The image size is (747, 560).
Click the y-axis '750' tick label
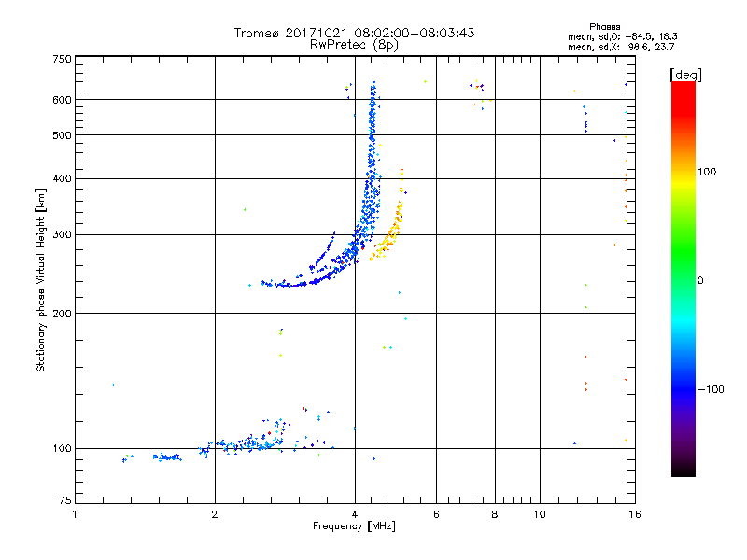pyautogui.click(x=62, y=59)
